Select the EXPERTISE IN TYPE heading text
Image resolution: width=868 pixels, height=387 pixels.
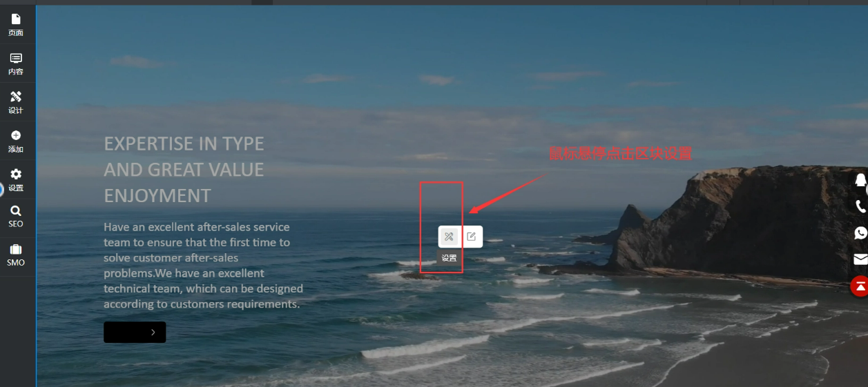[x=184, y=170]
